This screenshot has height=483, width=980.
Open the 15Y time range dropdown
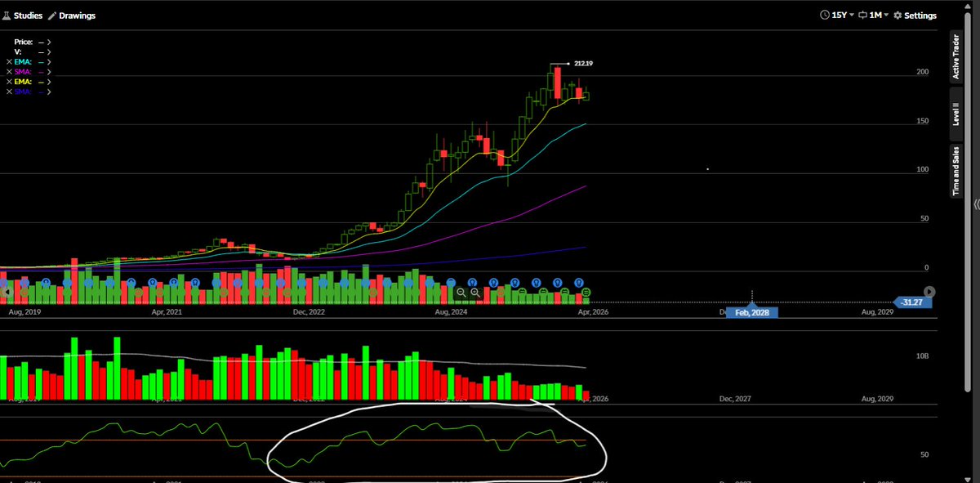coord(837,16)
